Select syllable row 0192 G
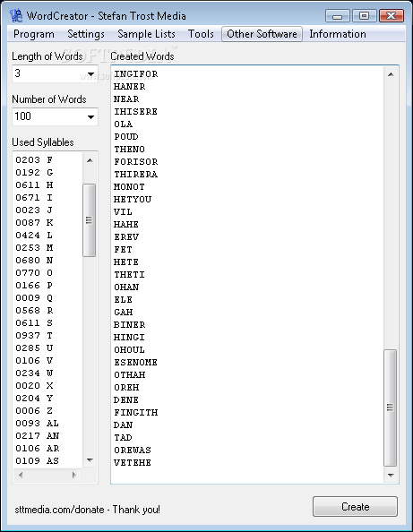The height and width of the screenshot is (532, 413). (34, 173)
